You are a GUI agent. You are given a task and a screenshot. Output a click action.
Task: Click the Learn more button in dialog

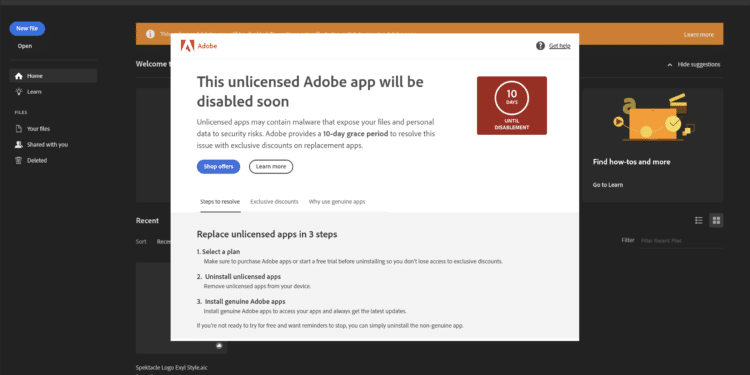[x=271, y=166]
